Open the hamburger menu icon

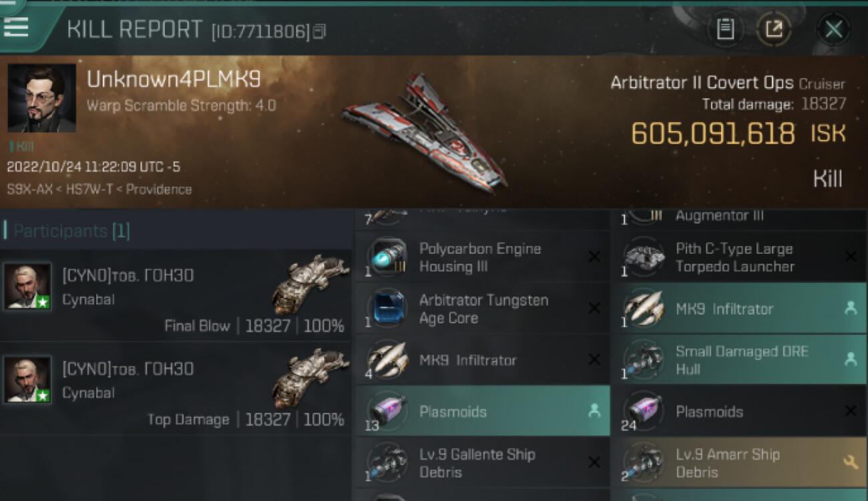click(15, 27)
